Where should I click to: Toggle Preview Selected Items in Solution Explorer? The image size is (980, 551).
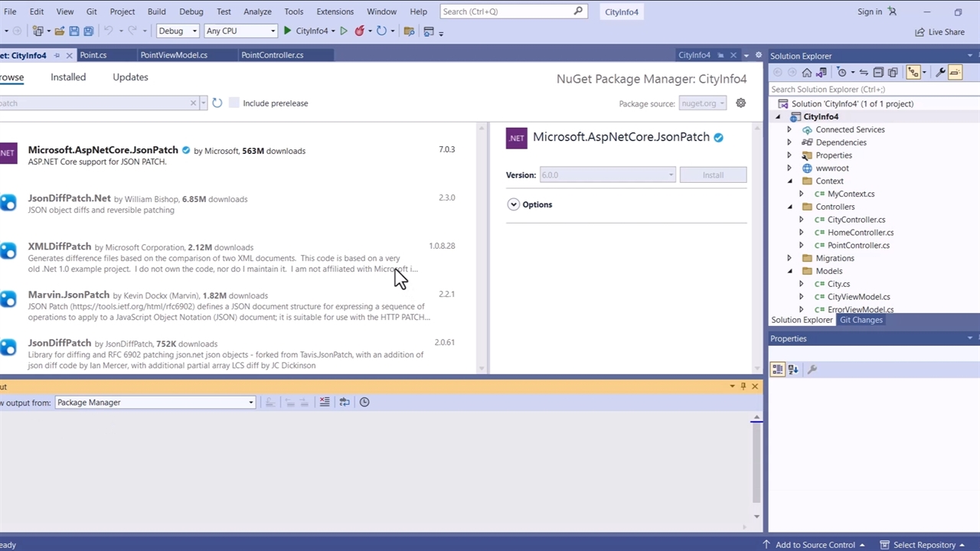(x=955, y=73)
